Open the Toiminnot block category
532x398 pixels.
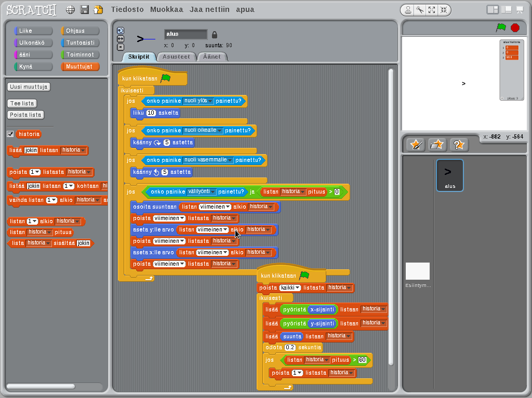tap(80, 54)
